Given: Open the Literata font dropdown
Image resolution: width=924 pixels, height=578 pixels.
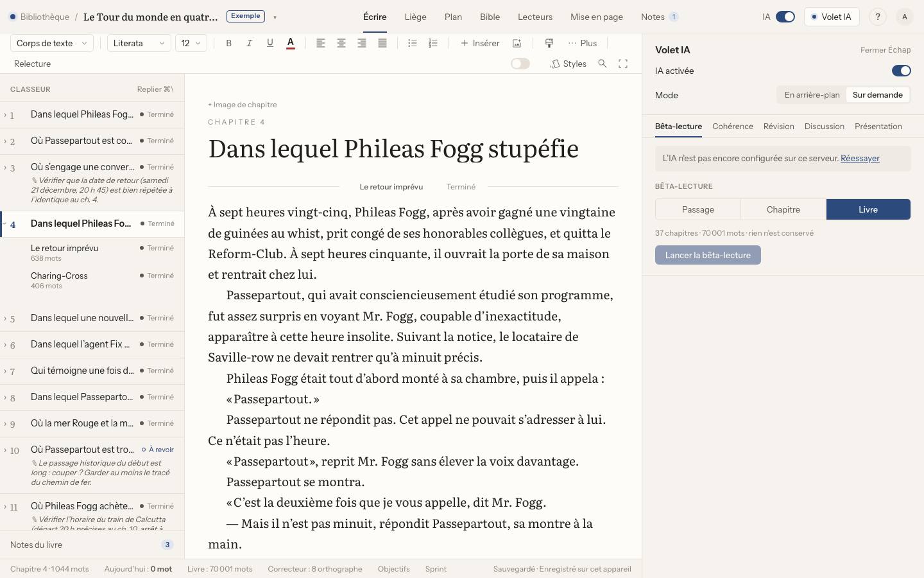Looking at the screenshot, I should (139, 43).
